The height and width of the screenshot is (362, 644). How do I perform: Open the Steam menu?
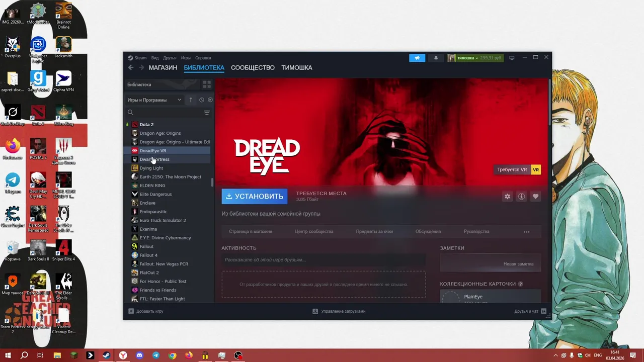coord(137,58)
